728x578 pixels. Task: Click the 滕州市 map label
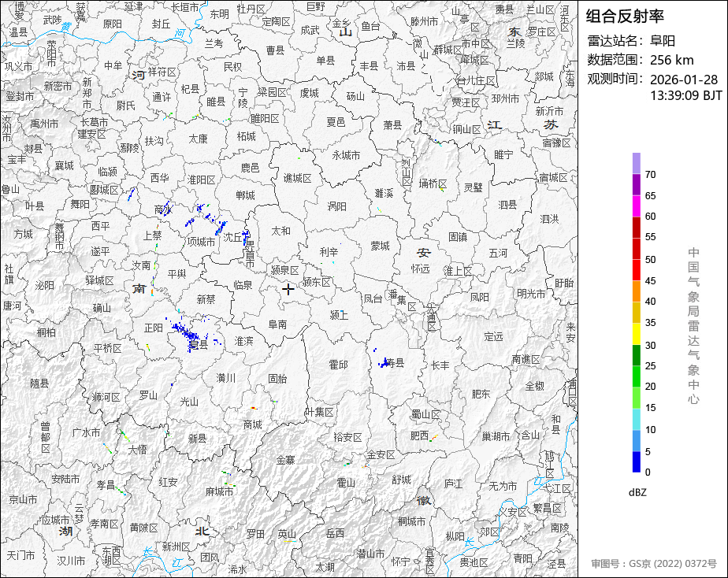[425, 21]
